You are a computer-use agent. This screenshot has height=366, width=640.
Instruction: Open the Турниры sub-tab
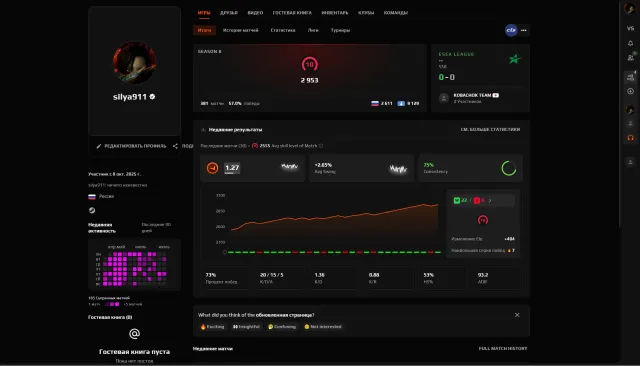[x=340, y=30]
